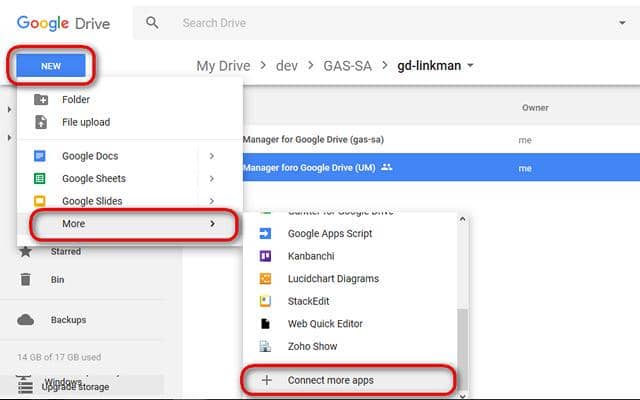Expand the More submenu arrow

click(212, 224)
